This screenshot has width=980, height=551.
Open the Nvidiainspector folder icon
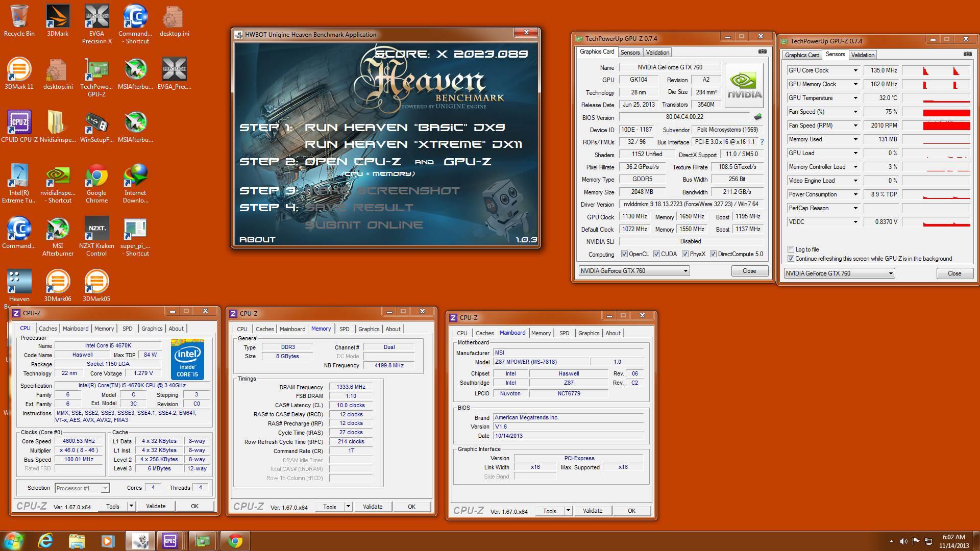tap(58, 127)
